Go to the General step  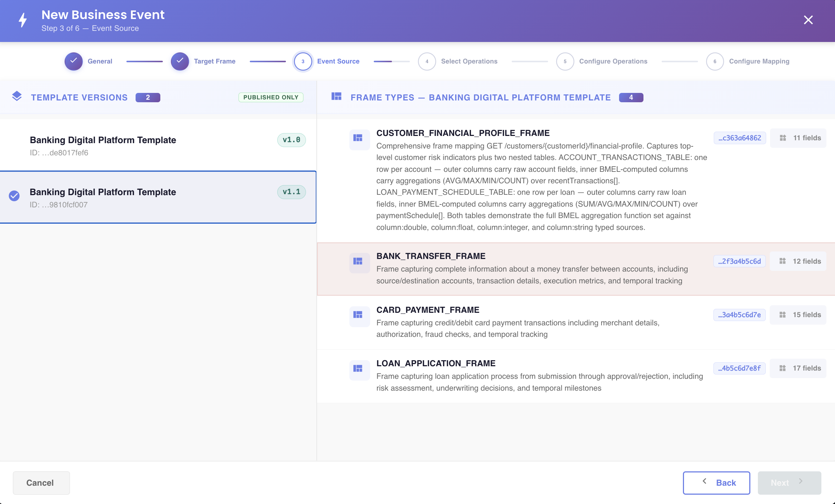pos(89,61)
